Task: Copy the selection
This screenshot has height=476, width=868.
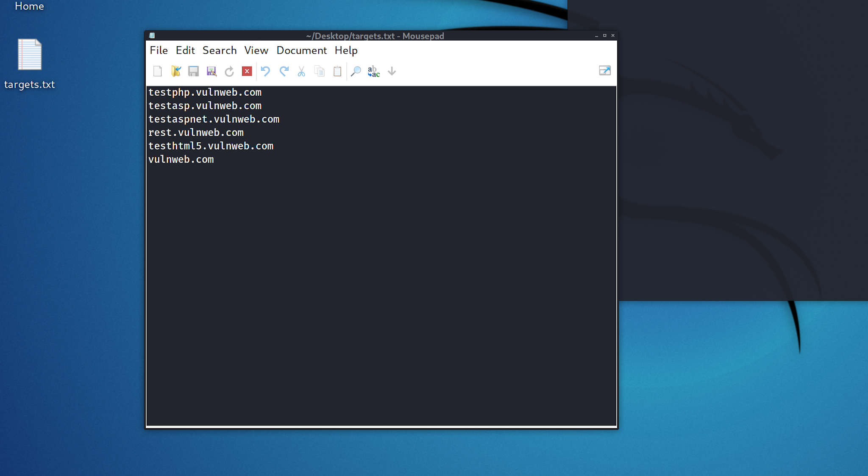Action: tap(319, 71)
